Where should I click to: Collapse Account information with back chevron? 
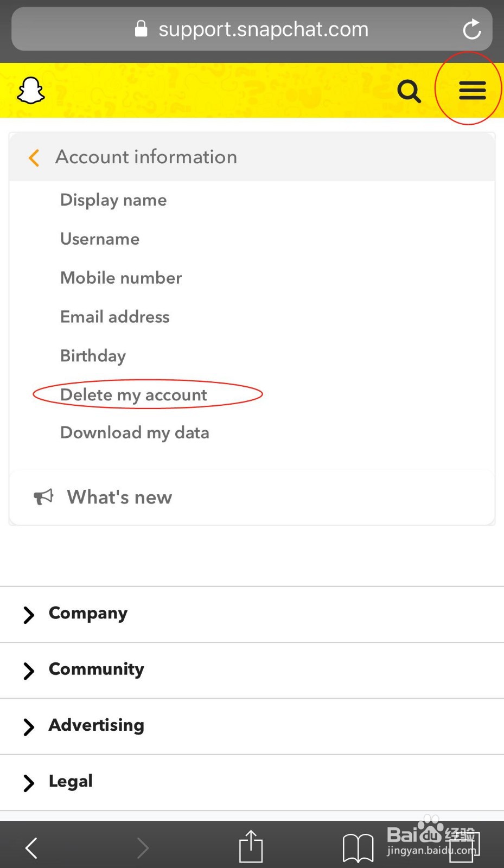click(34, 157)
